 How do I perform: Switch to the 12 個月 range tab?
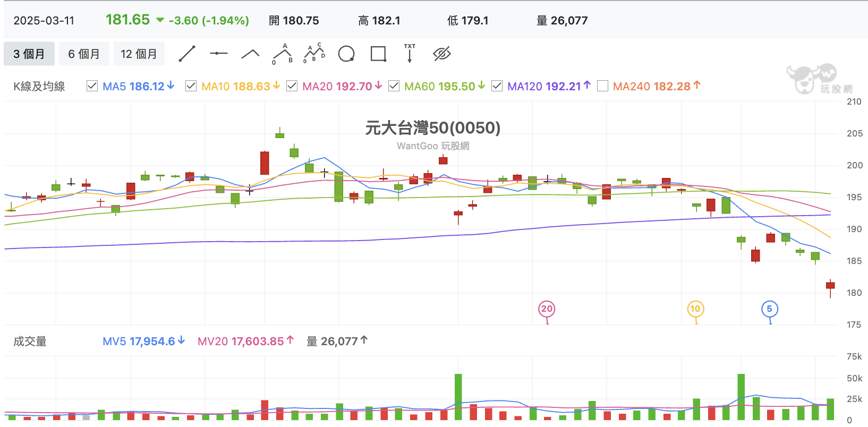tap(139, 54)
